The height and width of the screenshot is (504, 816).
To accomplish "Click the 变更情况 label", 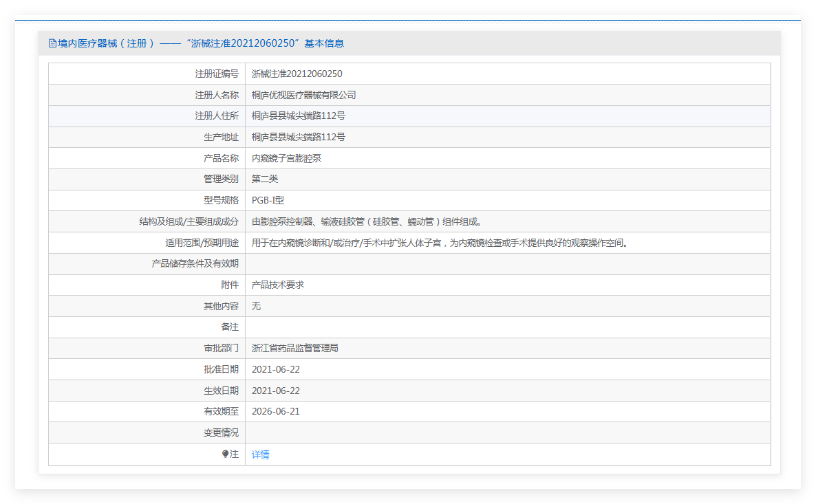I will [221, 432].
